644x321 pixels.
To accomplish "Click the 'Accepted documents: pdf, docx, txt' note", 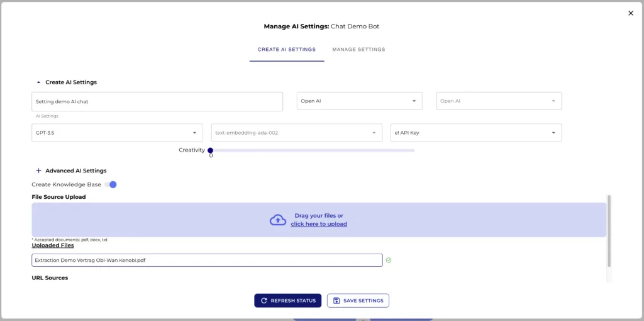I will tap(69, 240).
